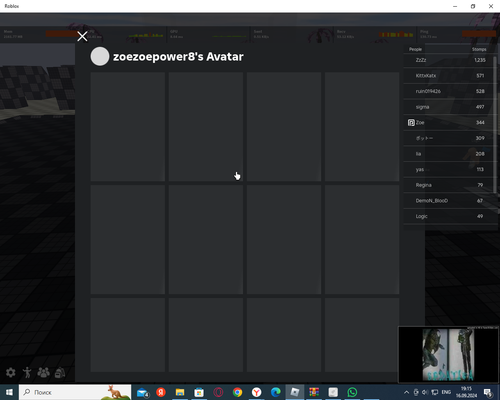This screenshot has height=400, width=500.
Task: Open the Mail app in taskbar
Action: pyautogui.click(x=143, y=392)
